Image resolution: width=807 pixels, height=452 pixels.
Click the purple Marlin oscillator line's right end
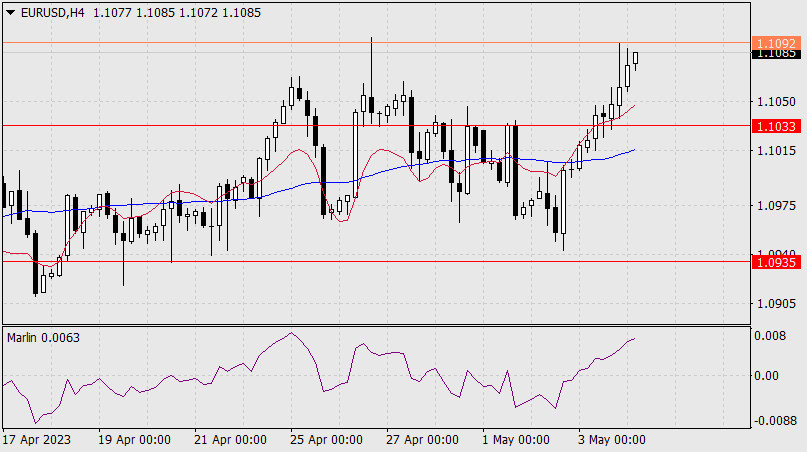pyautogui.click(x=634, y=339)
